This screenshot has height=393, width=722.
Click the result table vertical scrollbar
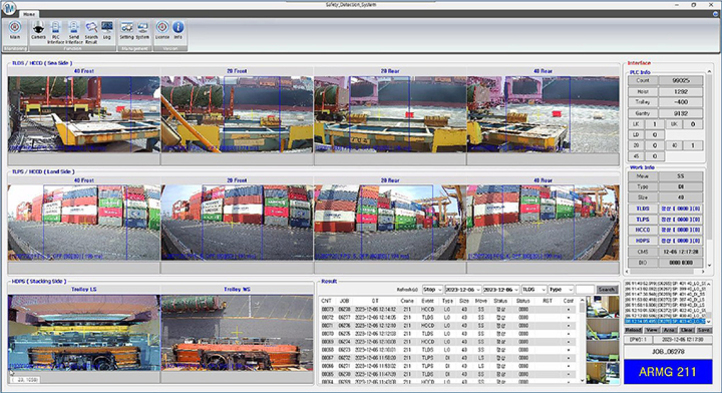click(x=582, y=340)
